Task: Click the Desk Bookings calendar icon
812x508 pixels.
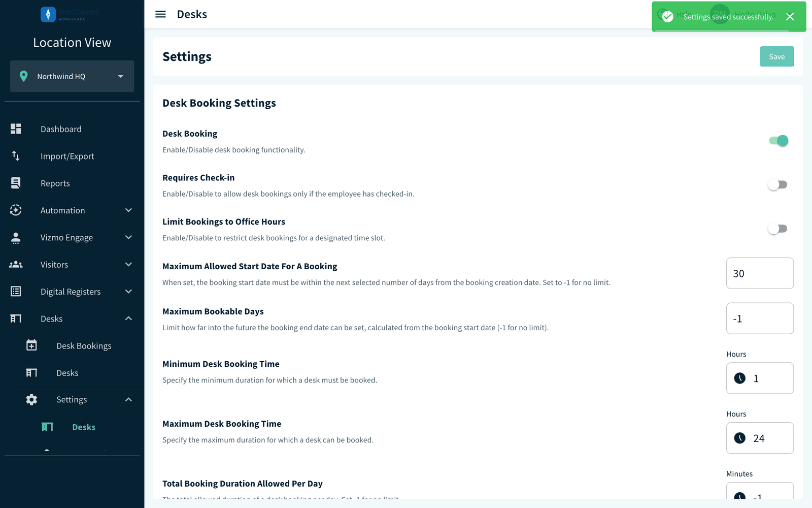Action: point(31,345)
